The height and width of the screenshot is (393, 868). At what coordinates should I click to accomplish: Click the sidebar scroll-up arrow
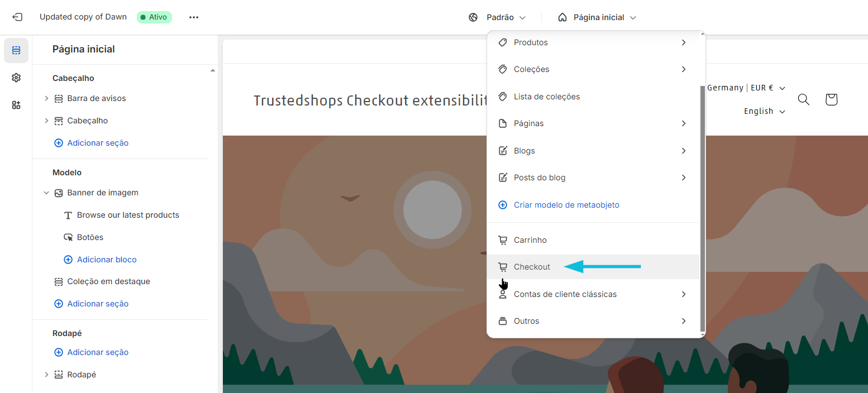click(212, 71)
